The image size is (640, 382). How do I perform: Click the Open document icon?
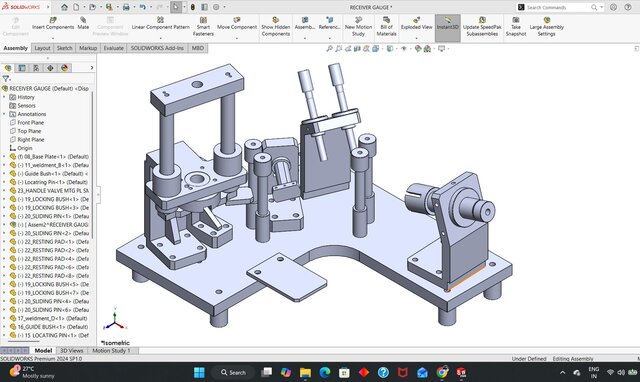tap(93, 7)
